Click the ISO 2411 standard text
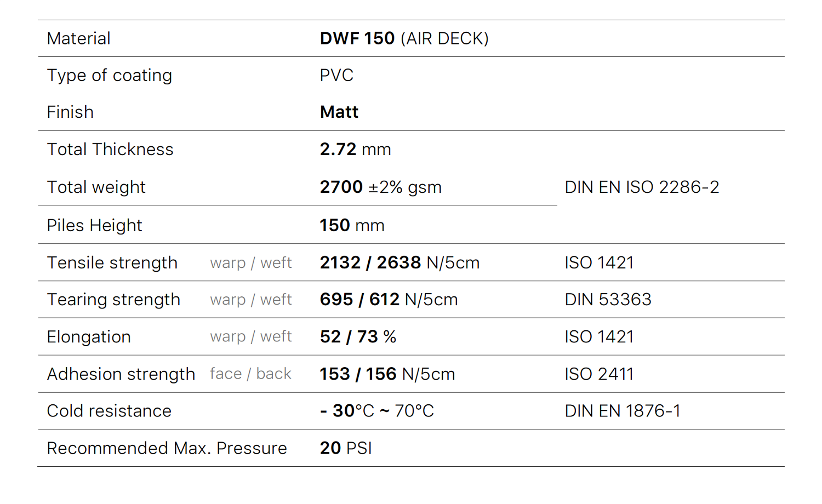Viewport: 822px width, 504px height. [599, 374]
